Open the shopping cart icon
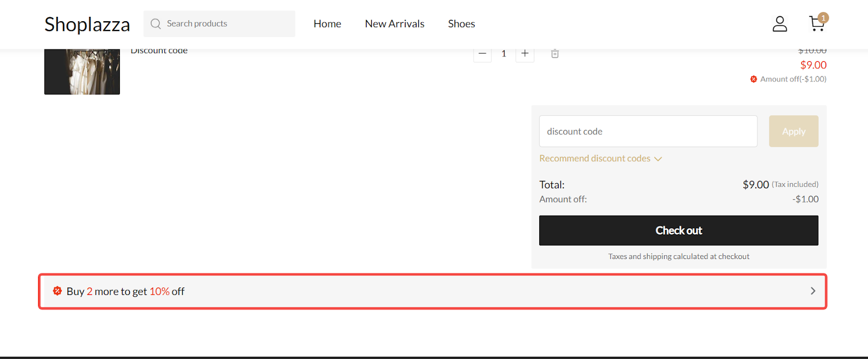868x359 pixels. coord(816,23)
